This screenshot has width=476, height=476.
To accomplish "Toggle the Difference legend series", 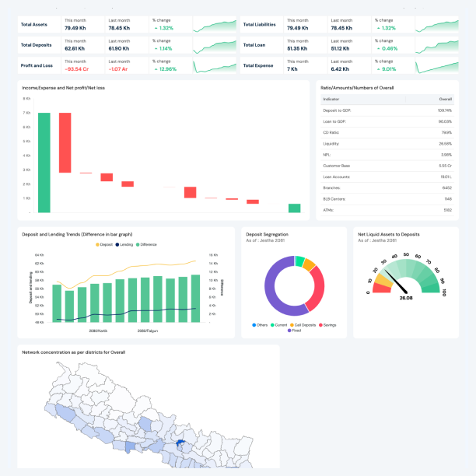I will [x=146, y=245].
